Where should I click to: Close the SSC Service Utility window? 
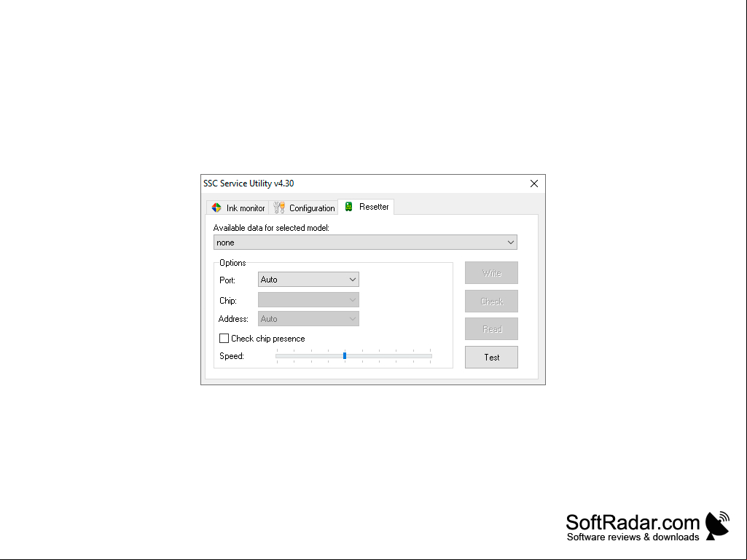coord(534,184)
